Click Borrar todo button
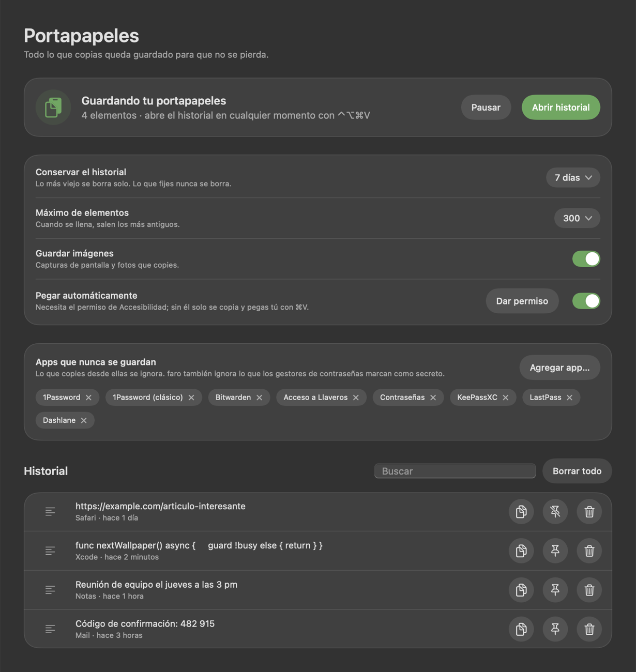This screenshot has width=636, height=672. click(x=577, y=471)
